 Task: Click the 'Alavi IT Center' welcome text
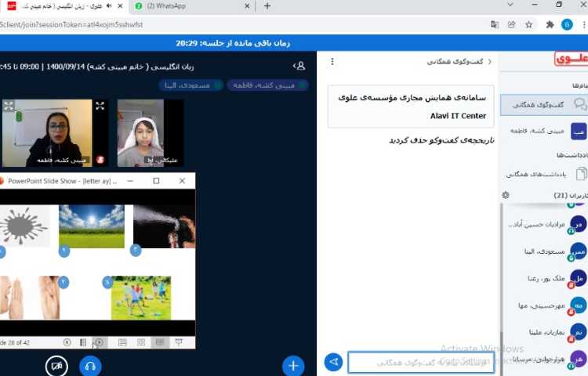(458, 116)
